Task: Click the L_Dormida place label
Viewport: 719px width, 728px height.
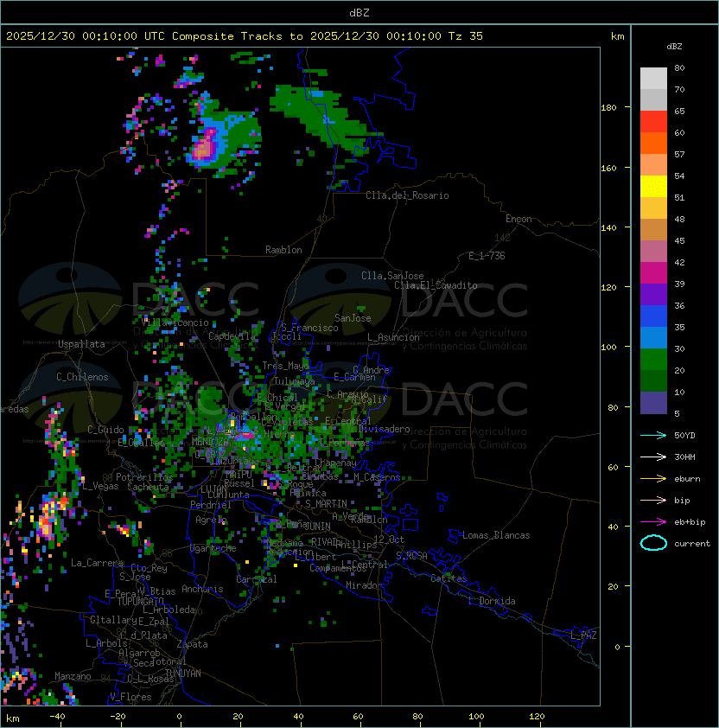Action: 492,601
